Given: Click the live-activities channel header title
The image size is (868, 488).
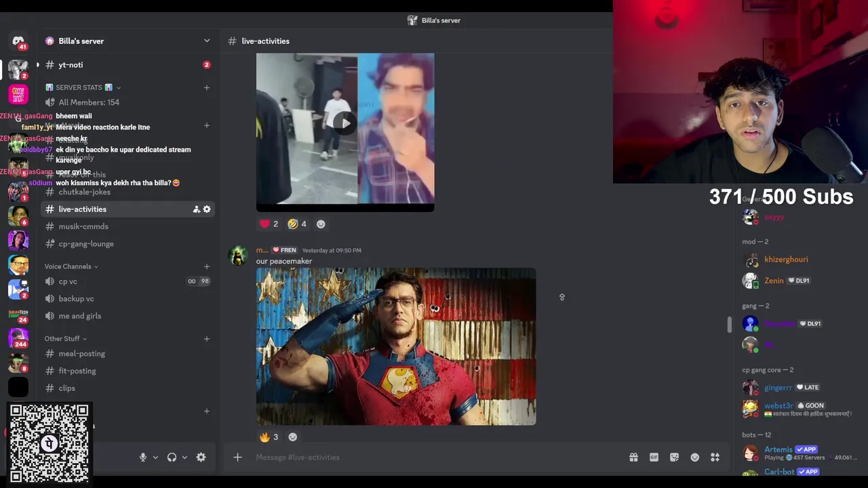Looking at the screenshot, I should pos(265,41).
